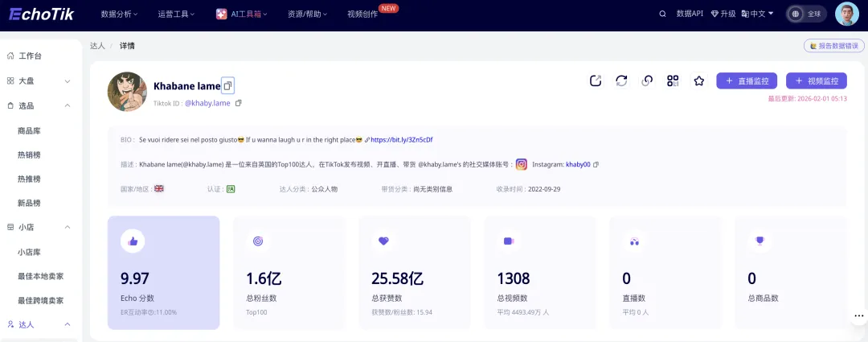
Task: Open the khaby00 Instagram link
Action: coord(578,165)
